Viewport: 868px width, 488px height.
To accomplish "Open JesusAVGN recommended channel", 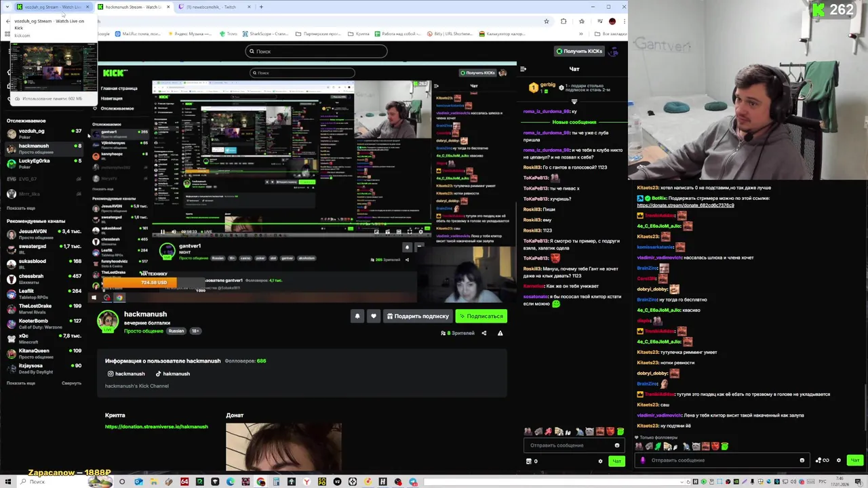I will coord(45,233).
